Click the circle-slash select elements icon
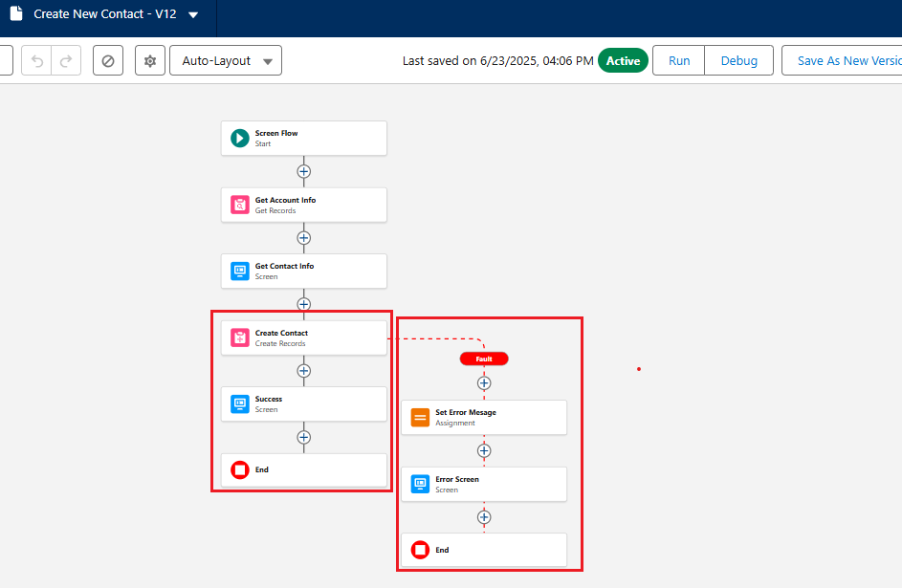This screenshot has width=902, height=588. click(x=108, y=61)
